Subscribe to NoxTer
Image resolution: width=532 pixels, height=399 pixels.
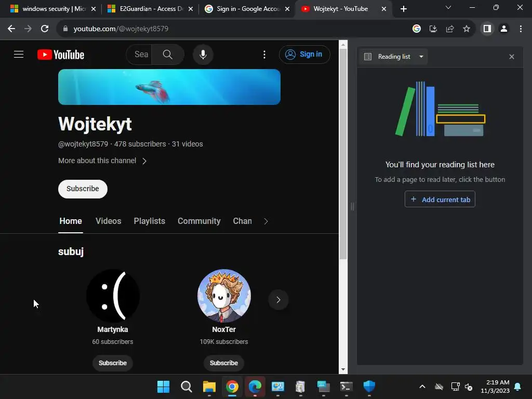tap(224, 363)
